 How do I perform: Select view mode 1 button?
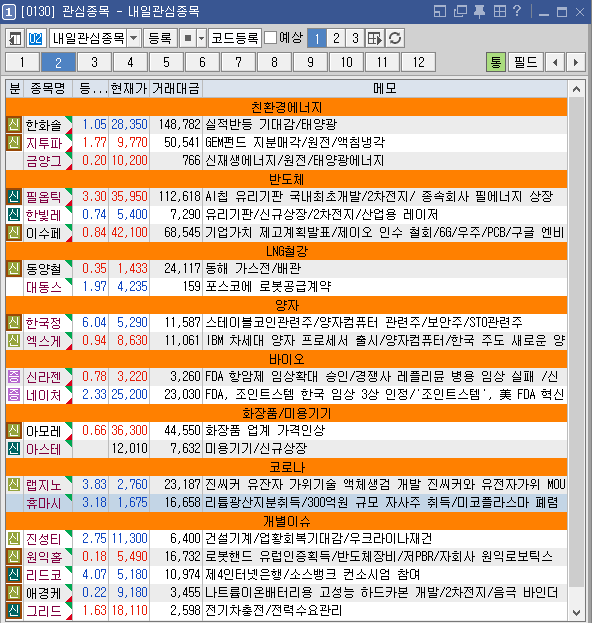click(317, 39)
